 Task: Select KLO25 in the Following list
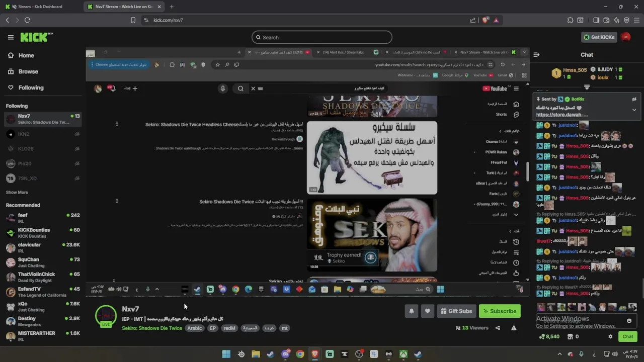click(43, 149)
